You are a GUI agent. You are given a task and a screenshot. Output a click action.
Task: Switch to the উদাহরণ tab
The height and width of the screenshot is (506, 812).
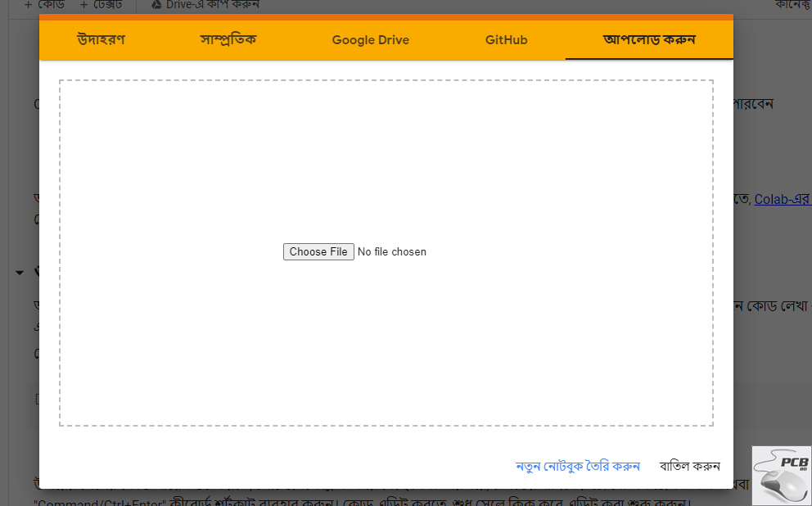click(101, 40)
